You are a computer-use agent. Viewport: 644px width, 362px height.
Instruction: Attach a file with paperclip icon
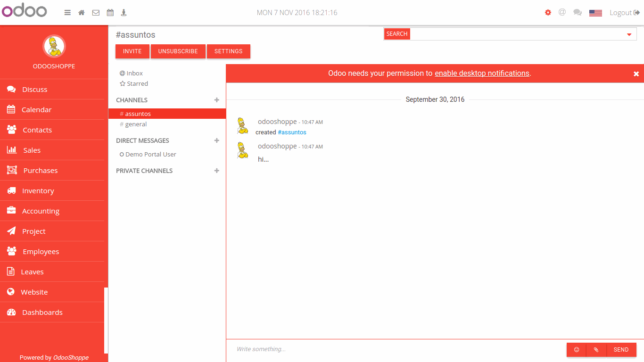(x=596, y=350)
